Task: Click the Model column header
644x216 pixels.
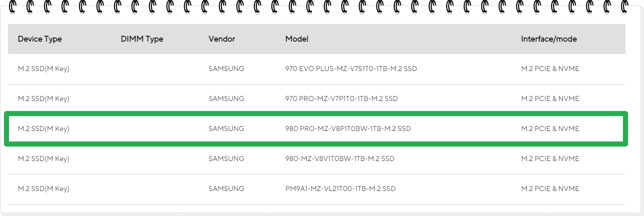Action: click(x=297, y=39)
